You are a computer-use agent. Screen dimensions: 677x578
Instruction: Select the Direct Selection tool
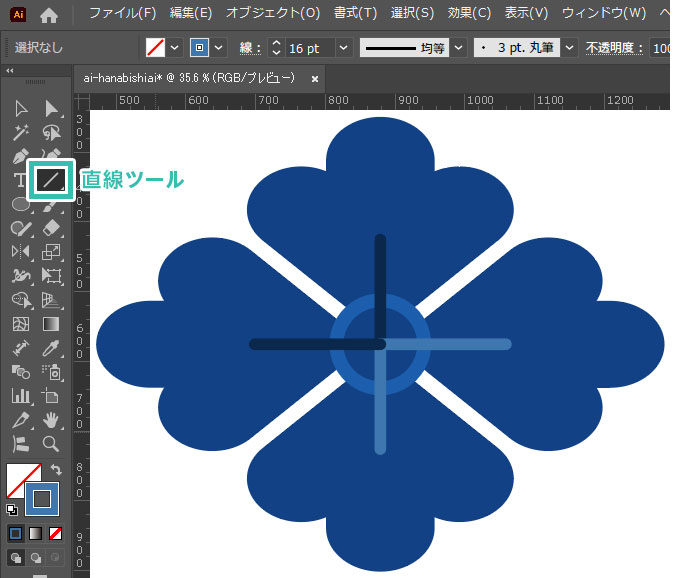click(x=51, y=108)
